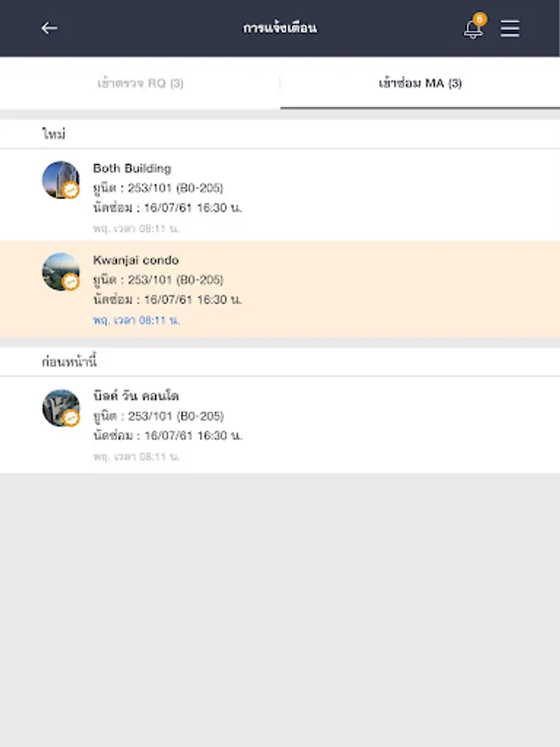Click the ใหม่ section header

pyautogui.click(x=54, y=134)
